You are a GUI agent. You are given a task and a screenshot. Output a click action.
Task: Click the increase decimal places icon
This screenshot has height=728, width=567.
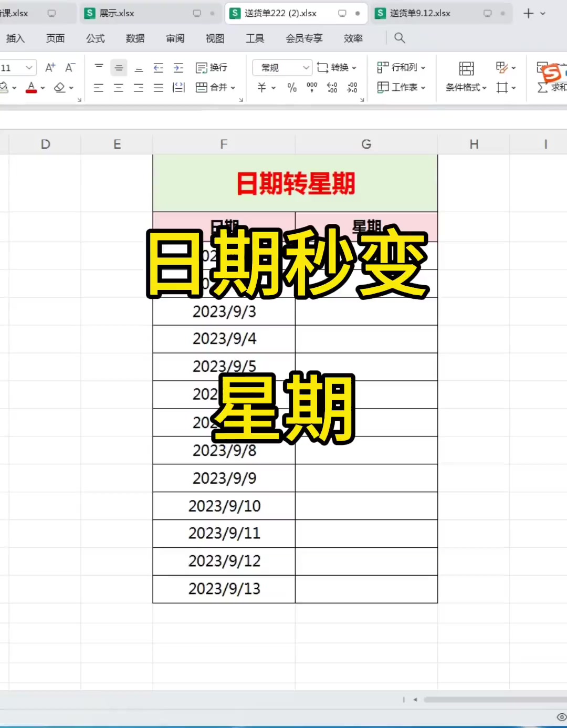click(x=332, y=88)
